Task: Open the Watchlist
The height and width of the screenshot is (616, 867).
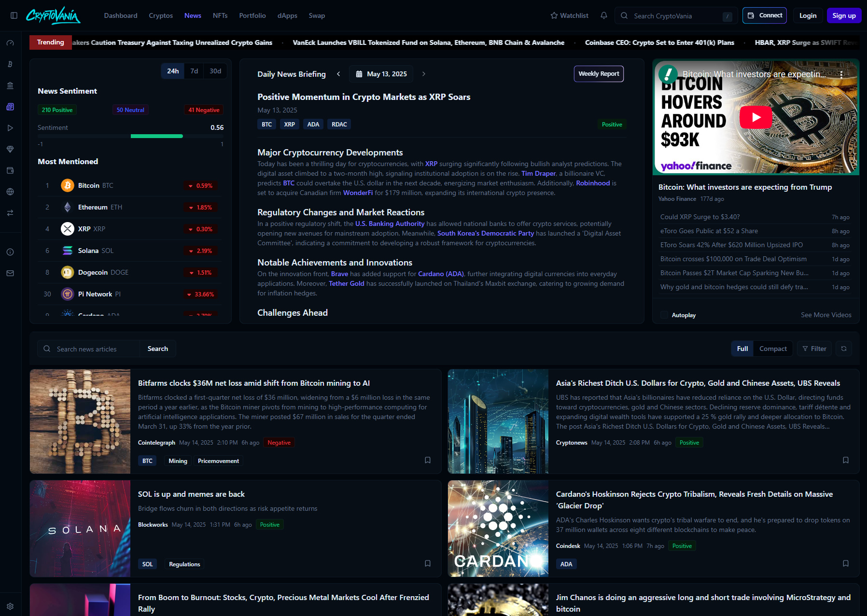Action: [x=569, y=15]
